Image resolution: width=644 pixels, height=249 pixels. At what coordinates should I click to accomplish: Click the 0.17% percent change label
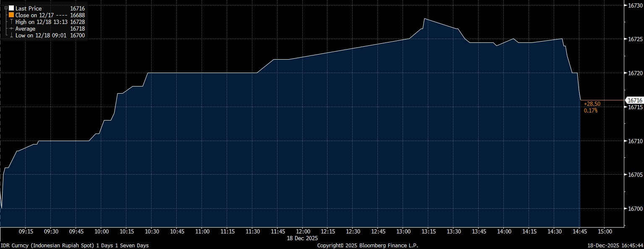click(x=590, y=110)
